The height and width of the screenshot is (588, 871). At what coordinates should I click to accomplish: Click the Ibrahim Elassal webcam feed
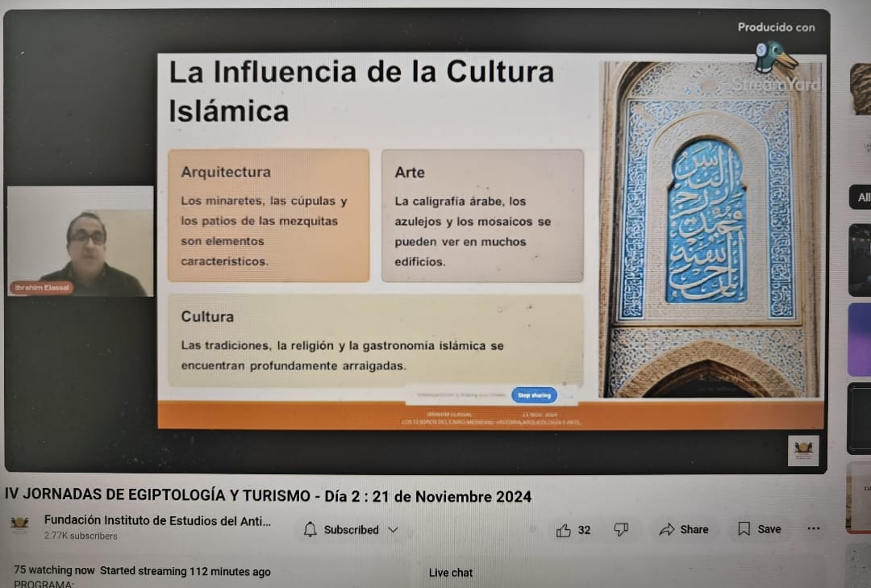pos(81,241)
